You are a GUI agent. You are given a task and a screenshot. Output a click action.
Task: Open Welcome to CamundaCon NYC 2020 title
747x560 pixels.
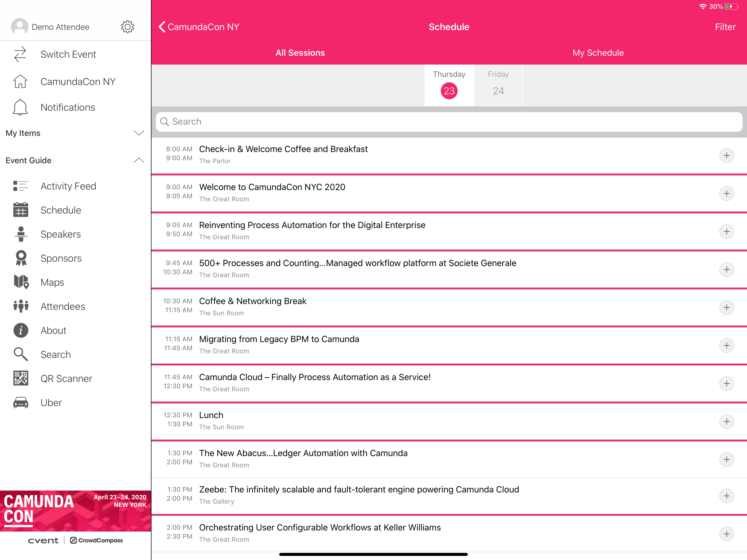pos(272,187)
